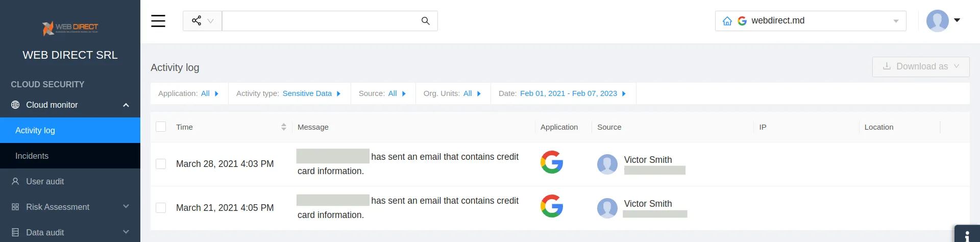Check the March 21, 2021 row checkbox

coord(161,208)
